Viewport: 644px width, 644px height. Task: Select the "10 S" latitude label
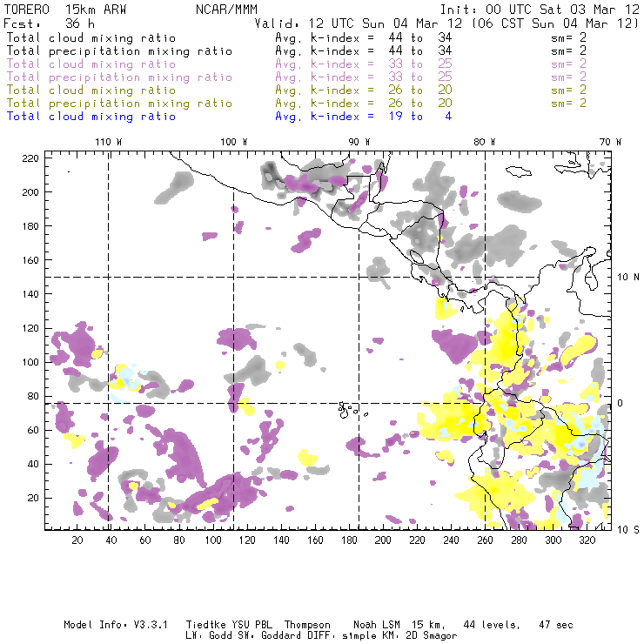[x=628, y=530]
